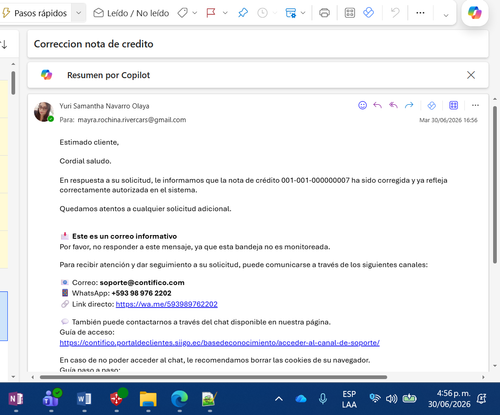
Task: Open Word from the taskbar
Action: [x=84, y=399]
